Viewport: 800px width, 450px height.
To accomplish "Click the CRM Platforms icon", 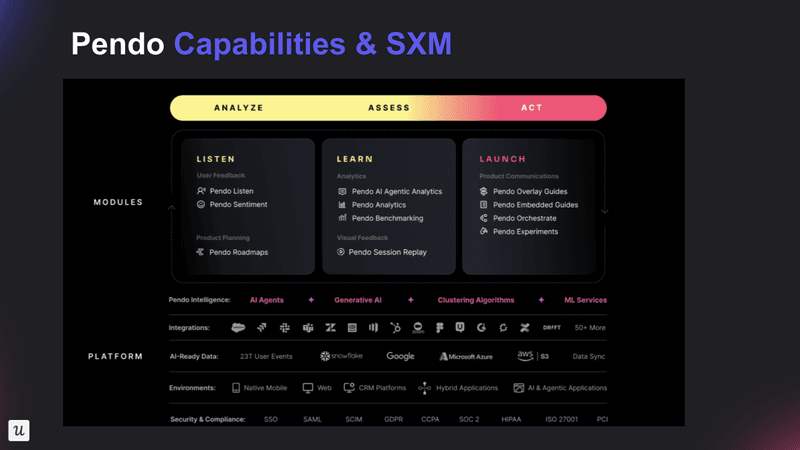I will 349,388.
